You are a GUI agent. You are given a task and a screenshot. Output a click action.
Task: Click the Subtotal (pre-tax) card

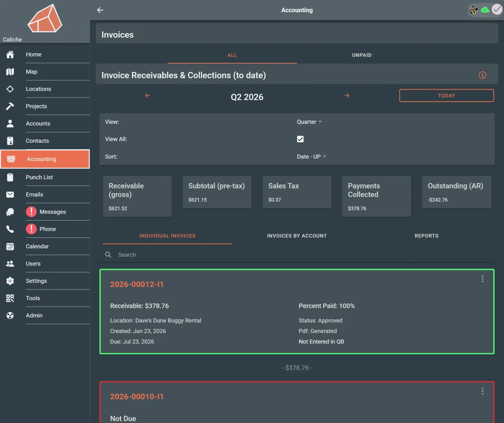[217, 192]
